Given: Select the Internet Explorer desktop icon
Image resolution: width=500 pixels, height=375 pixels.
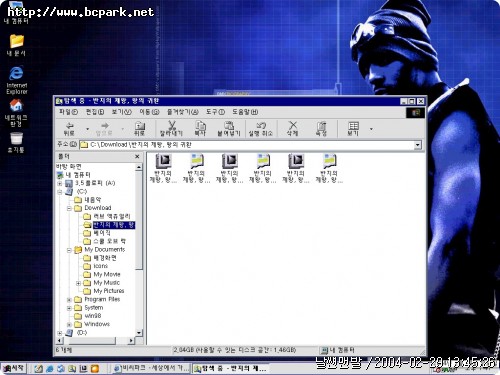Looking at the screenshot, I should pyautogui.click(x=16, y=80).
